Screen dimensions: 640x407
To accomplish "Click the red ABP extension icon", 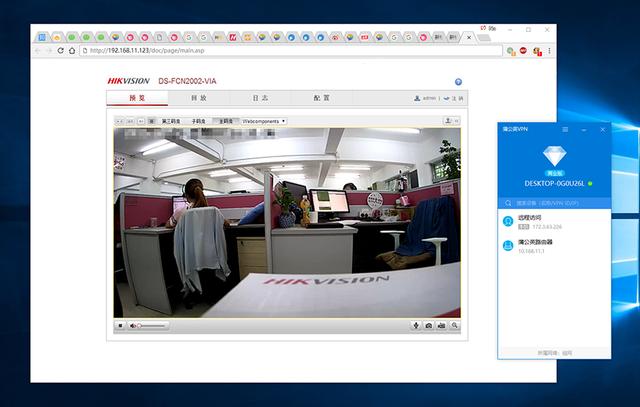I will [x=523, y=51].
